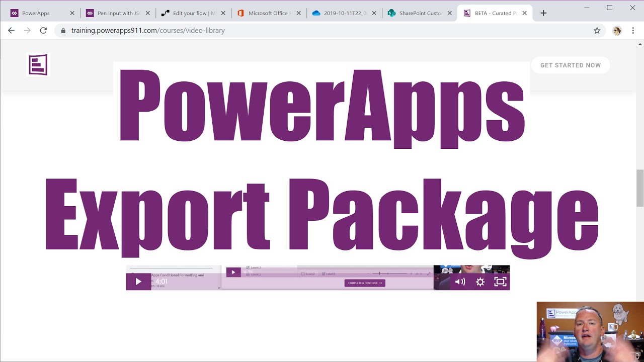Bookmark this page with the star
This screenshot has width=644, height=362.
tap(597, 31)
